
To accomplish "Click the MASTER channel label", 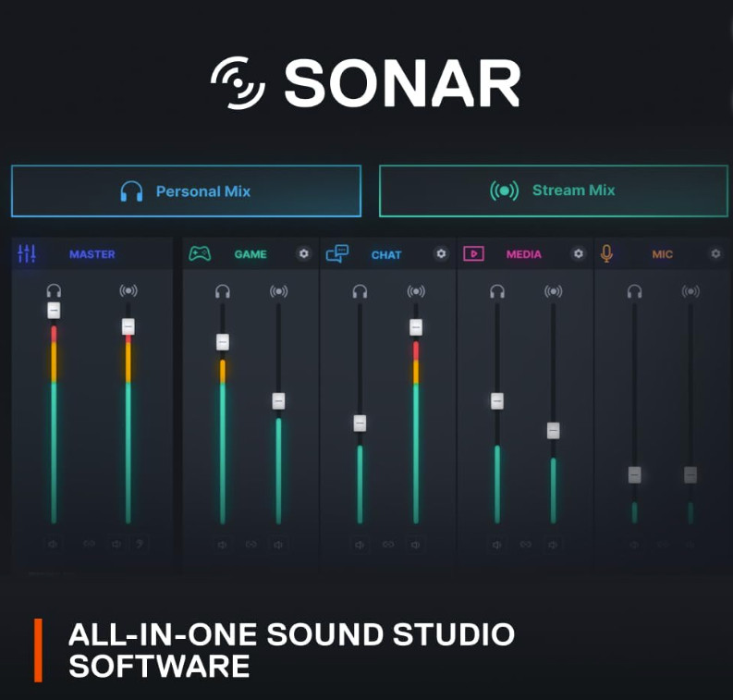I will pos(92,254).
